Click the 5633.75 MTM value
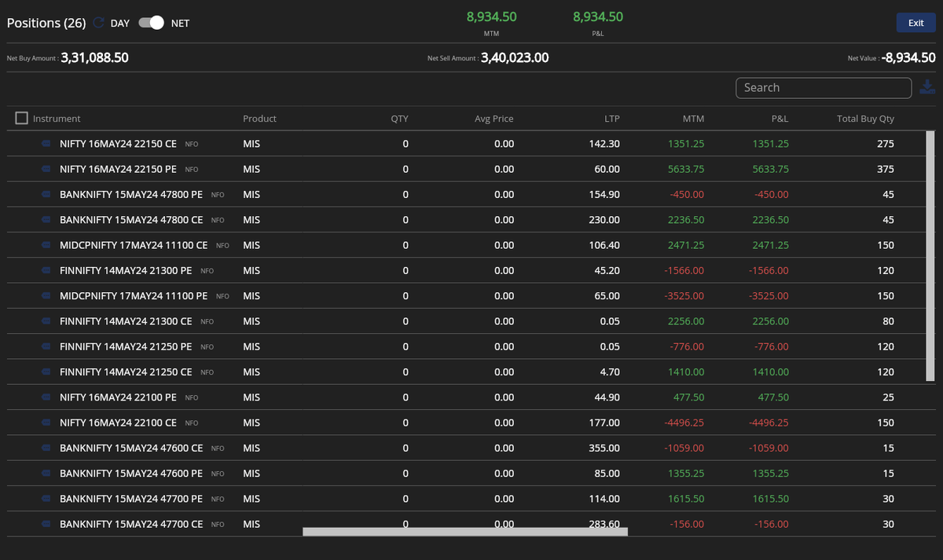Image resolution: width=943 pixels, height=560 pixels. 686,170
